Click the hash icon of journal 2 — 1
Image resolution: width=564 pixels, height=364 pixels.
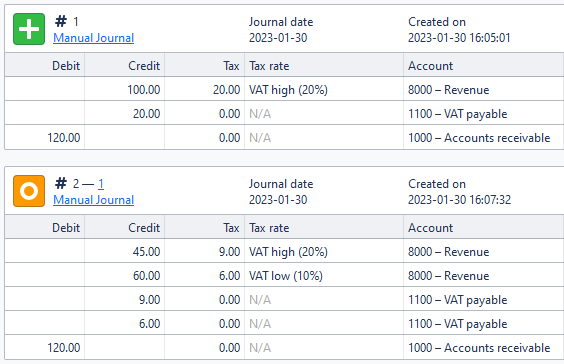click(61, 183)
